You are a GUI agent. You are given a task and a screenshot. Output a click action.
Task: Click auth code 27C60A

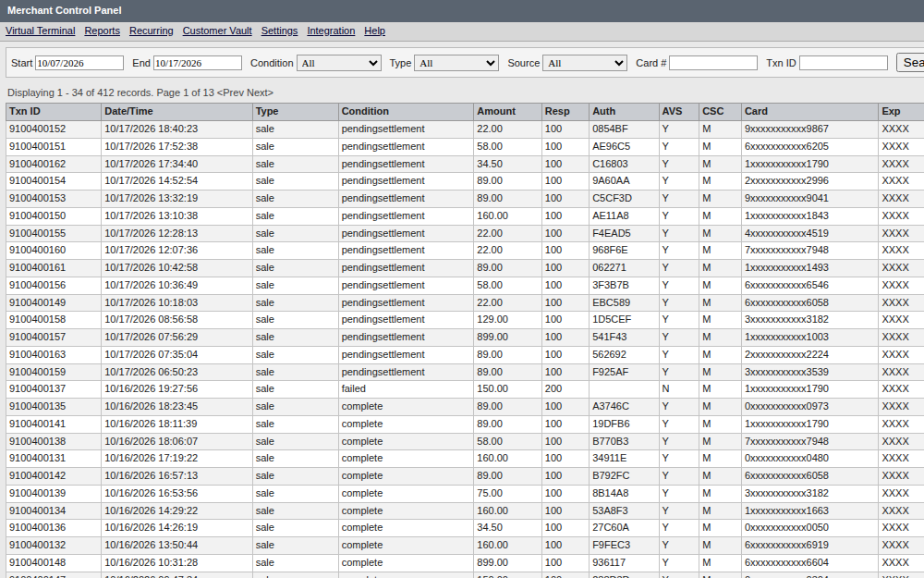[611, 527]
